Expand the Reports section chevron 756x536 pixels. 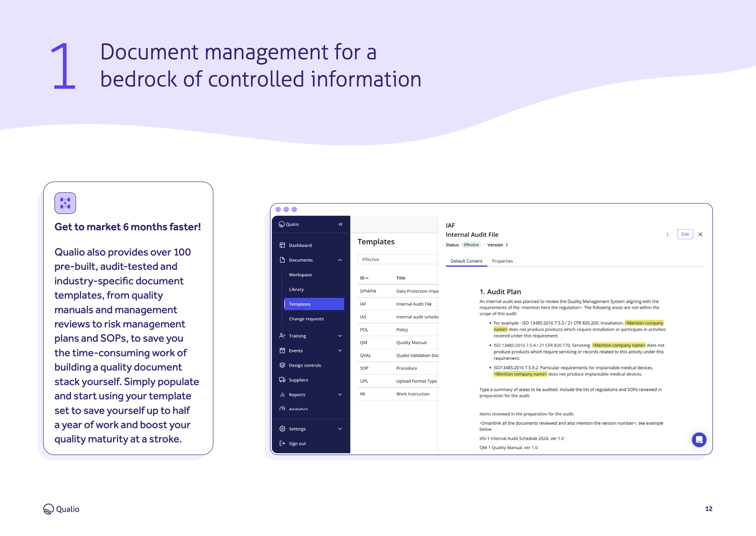(x=340, y=395)
